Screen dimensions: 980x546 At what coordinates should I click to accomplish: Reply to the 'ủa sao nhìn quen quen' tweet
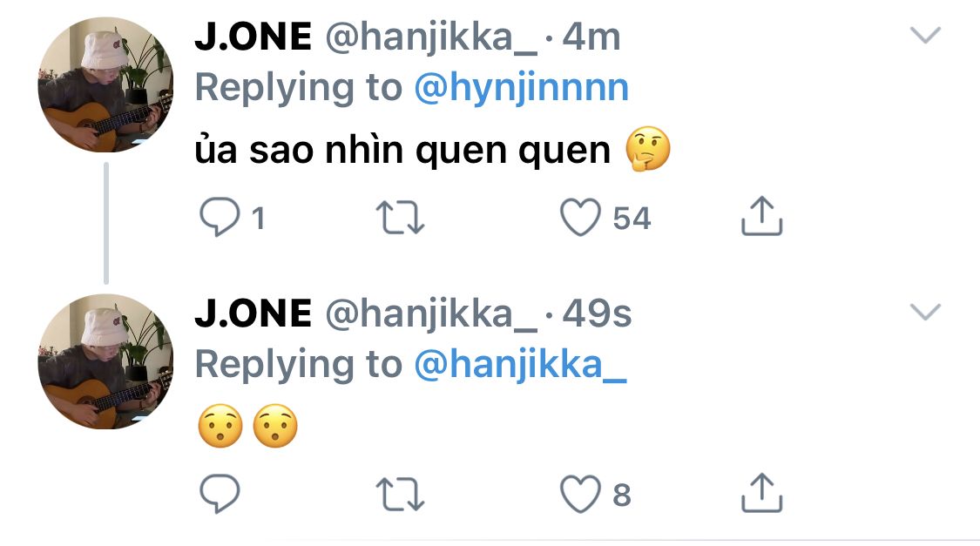(x=220, y=218)
